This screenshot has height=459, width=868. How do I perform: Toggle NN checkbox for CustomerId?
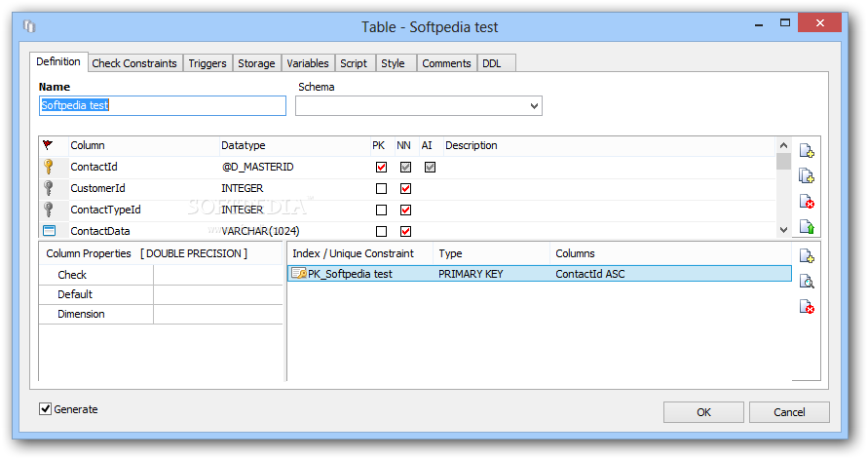pyautogui.click(x=406, y=189)
